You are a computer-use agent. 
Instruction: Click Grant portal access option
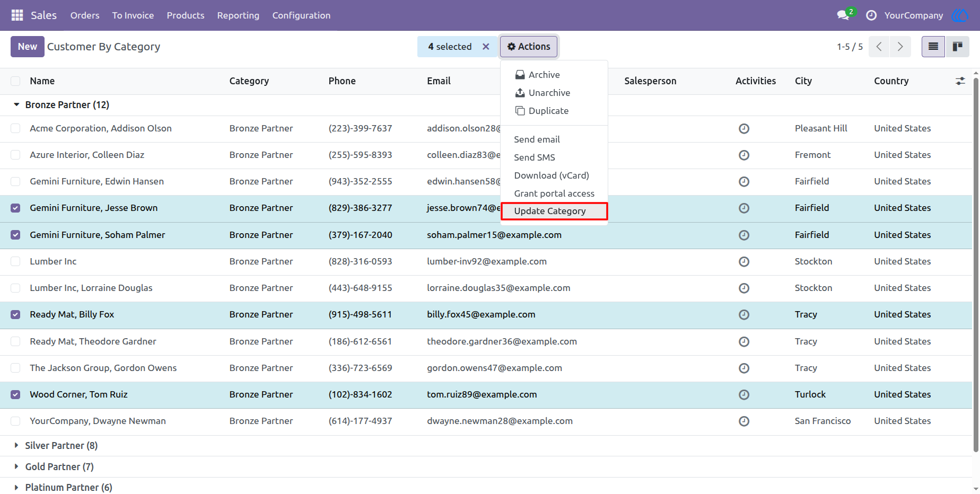coord(554,193)
